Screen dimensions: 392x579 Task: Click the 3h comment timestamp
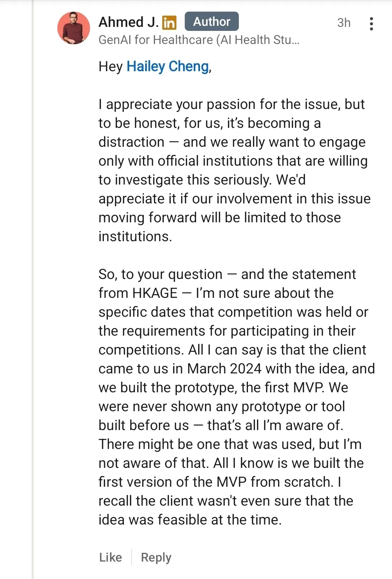[x=344, y=23]
